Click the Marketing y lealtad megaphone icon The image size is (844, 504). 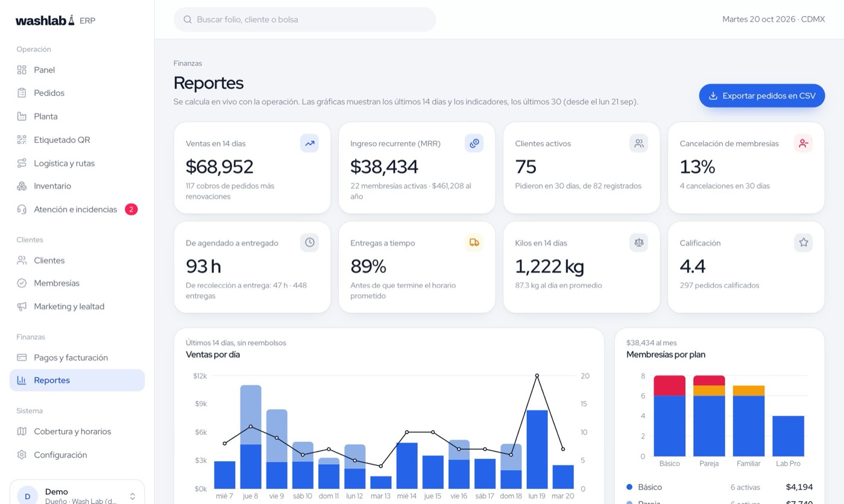click(x=22, y=307)
